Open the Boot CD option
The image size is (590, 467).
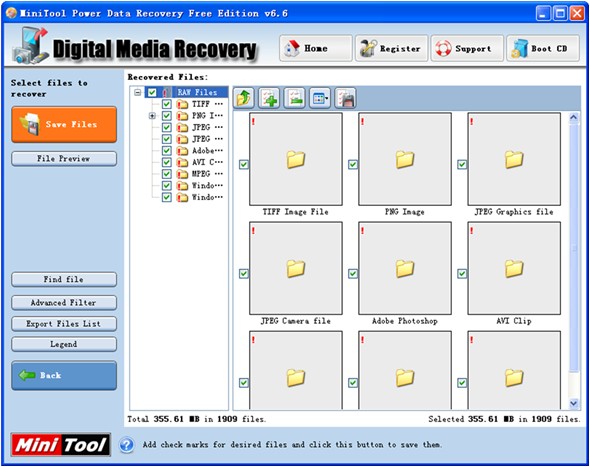point(543,48)
